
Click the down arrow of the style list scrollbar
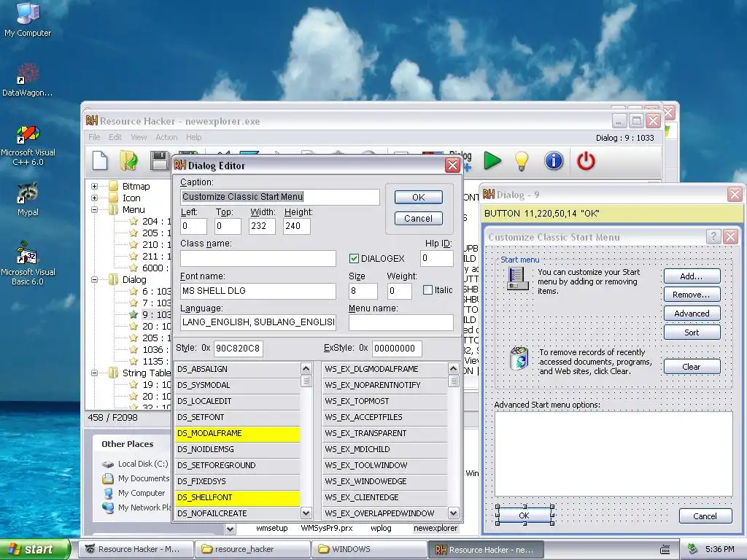[x=306, y=513]
